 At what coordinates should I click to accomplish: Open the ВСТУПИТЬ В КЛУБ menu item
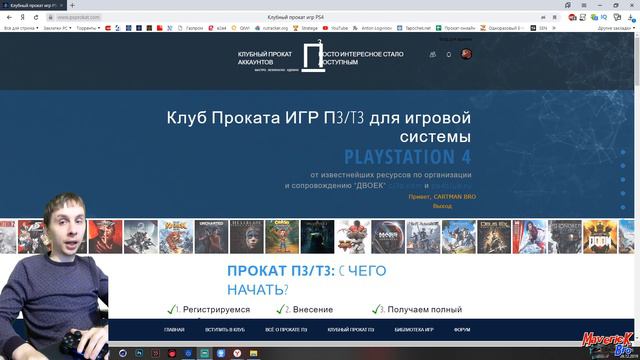[225, 330]
